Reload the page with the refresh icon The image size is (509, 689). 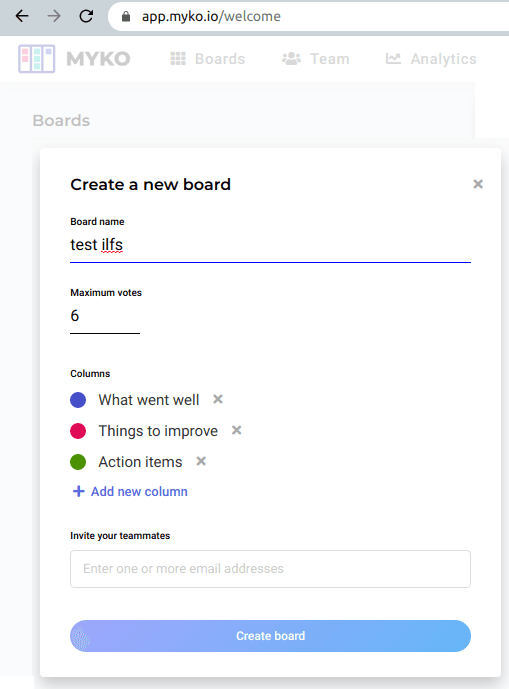86,16
